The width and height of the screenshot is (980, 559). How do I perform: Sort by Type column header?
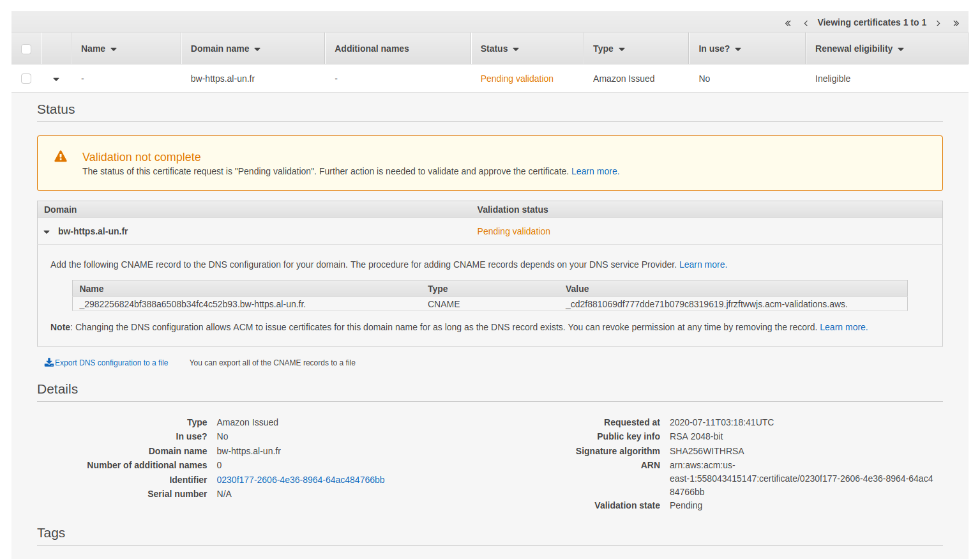point(608,49)
